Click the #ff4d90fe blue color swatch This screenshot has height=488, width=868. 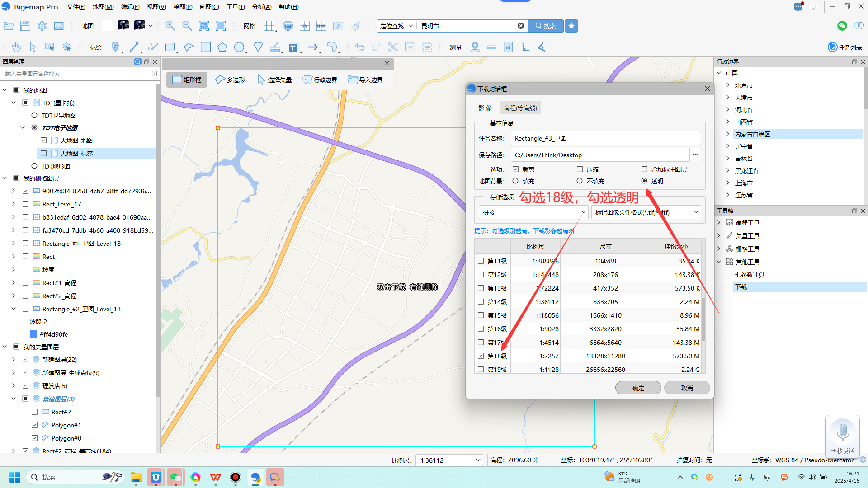(x=33, y=334)
